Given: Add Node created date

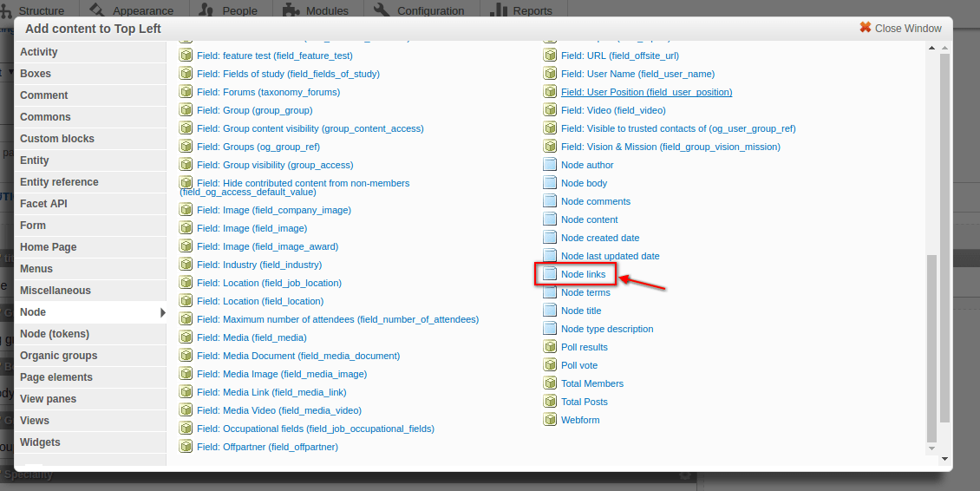Looking at the screenshot, I should [x=600, y=238].
